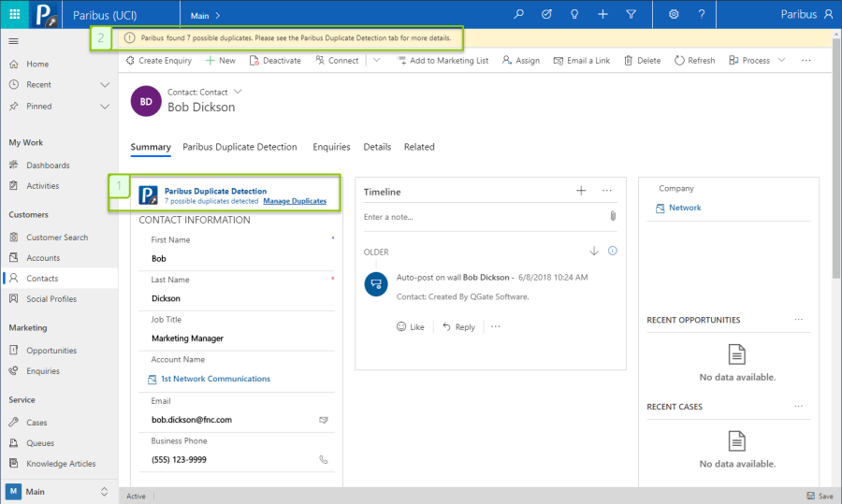Open the Timeline more options ellipsis
This screenshot has width=842, height=504.
click(x=607, y=191)
